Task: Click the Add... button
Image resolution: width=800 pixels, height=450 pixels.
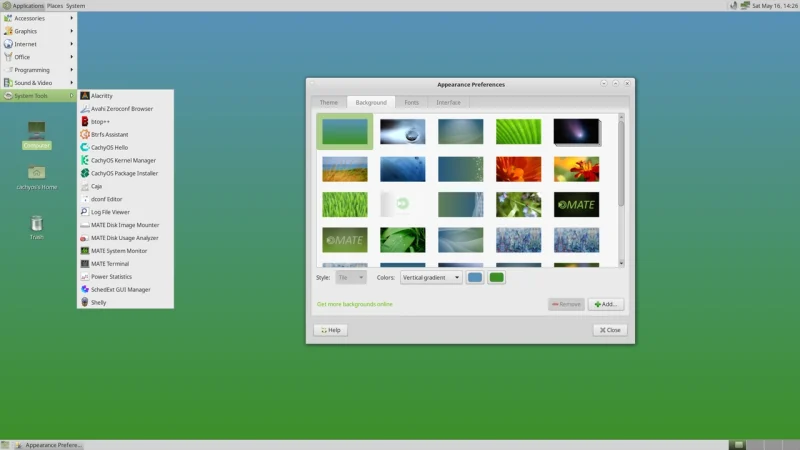Action: pos(606,304)
